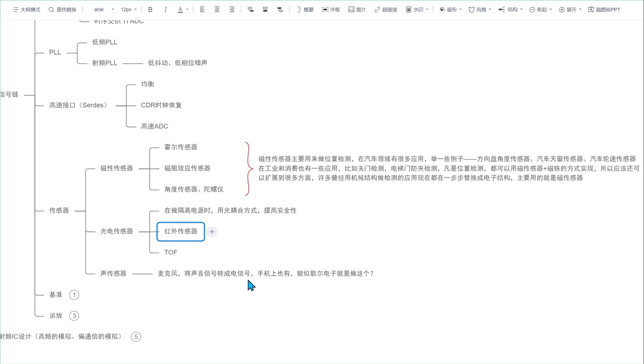This screenshot has width=644, height=364.
Task: Open the canvas (画布) dropdown
Action: [x=450, y=9]
